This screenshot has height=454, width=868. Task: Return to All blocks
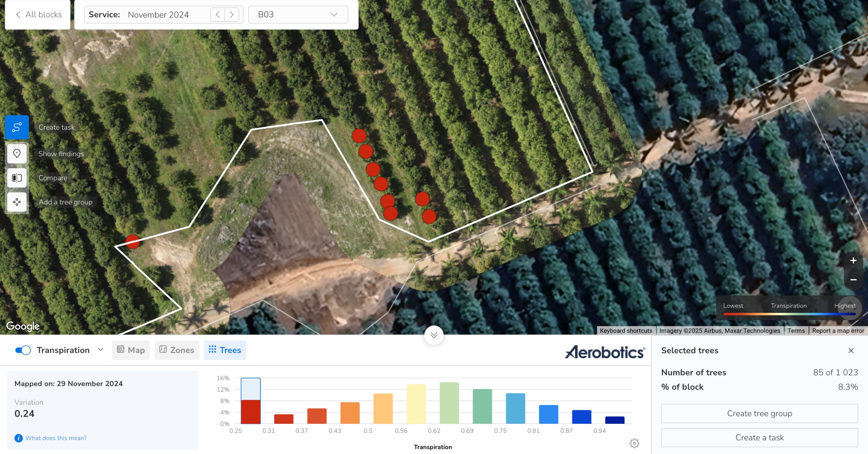click(38, 15)
